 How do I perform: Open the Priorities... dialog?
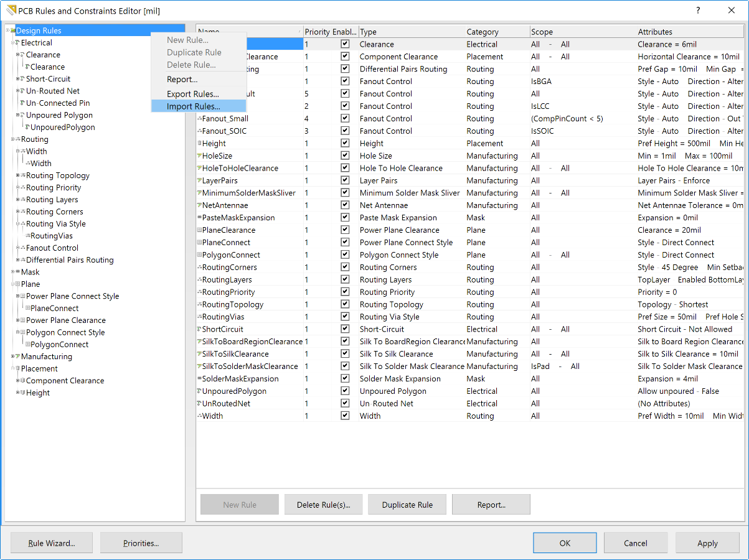141,543
